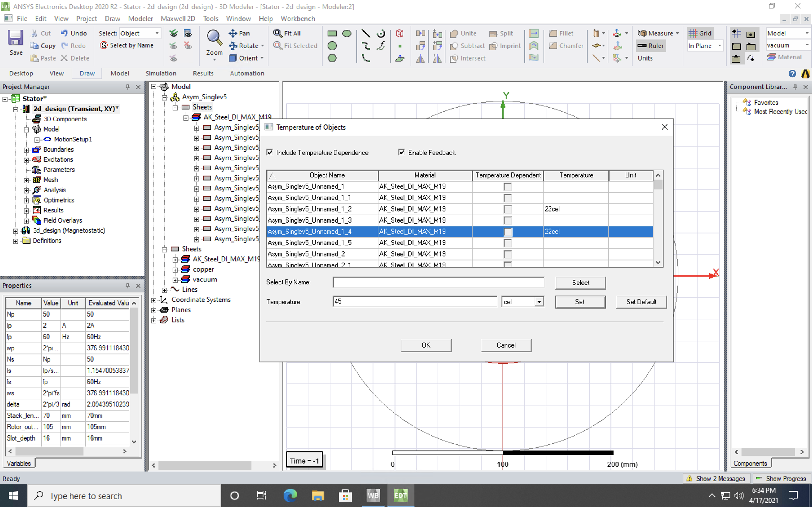The image size is (812, 507).
Task: Expand the copper sheets tree node
Action: coord(175,270)
